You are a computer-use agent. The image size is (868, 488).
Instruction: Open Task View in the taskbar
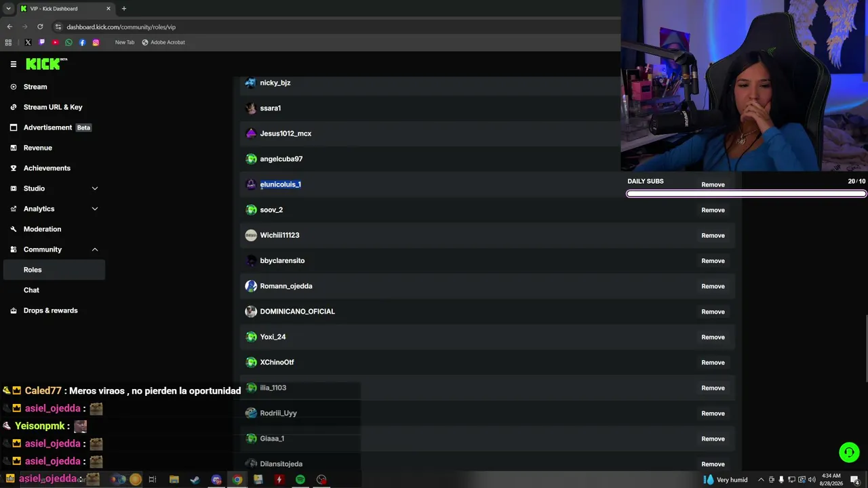coord(153,480)
